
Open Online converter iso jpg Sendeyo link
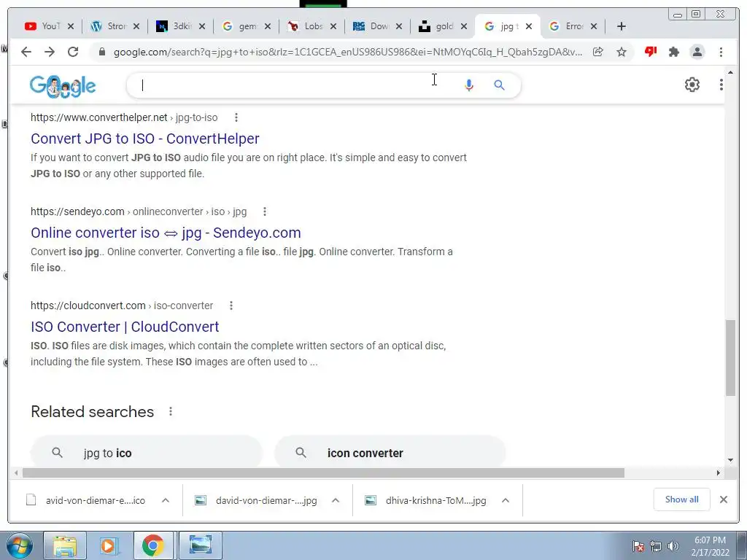click(166, 233)
